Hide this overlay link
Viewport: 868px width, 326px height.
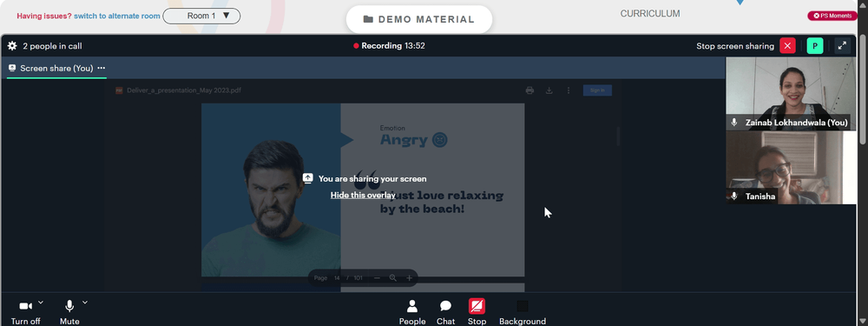[x=363, y=195]
